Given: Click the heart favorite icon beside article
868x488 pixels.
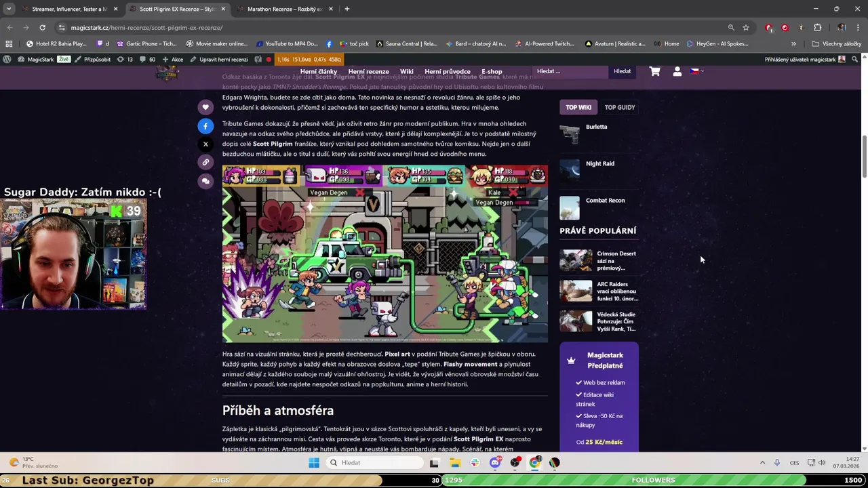Looking at the screenshot, I should click(205, 107).
